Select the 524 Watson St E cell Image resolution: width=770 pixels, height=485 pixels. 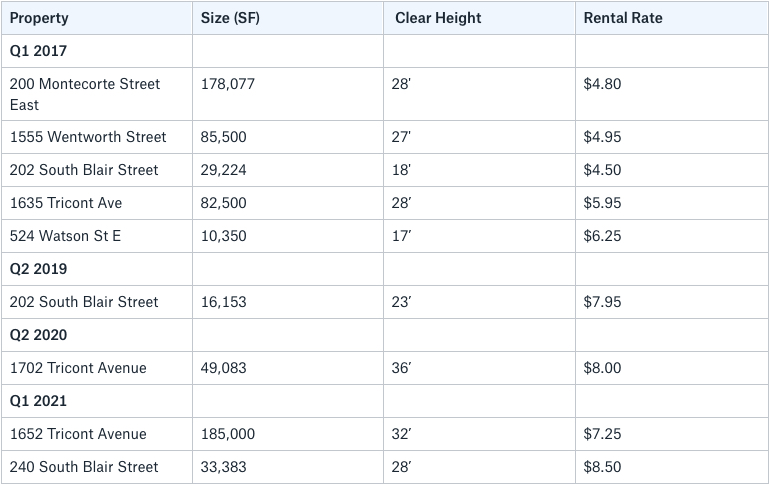97,236
